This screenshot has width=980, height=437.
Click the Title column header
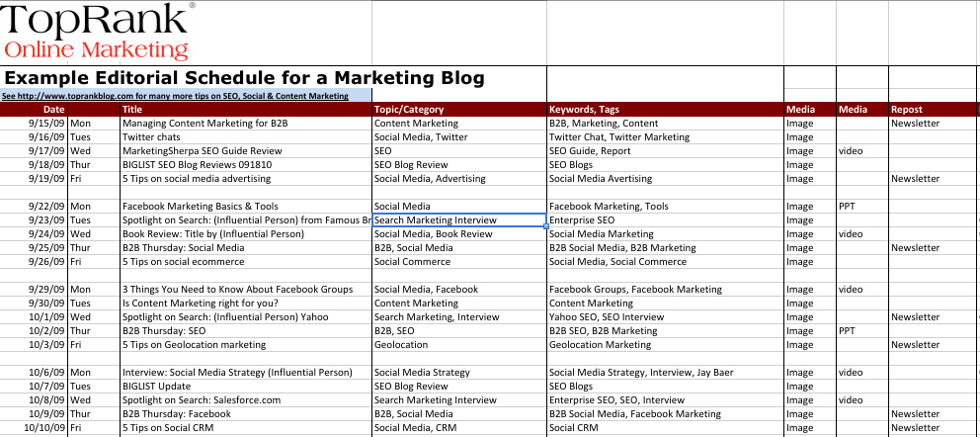pyautogui.click(x=132, y=109)
